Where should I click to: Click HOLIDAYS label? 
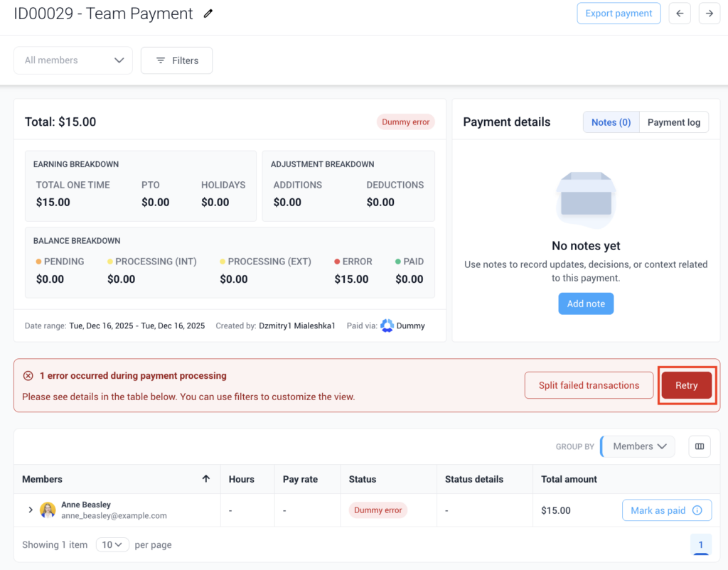click(223, 185)
